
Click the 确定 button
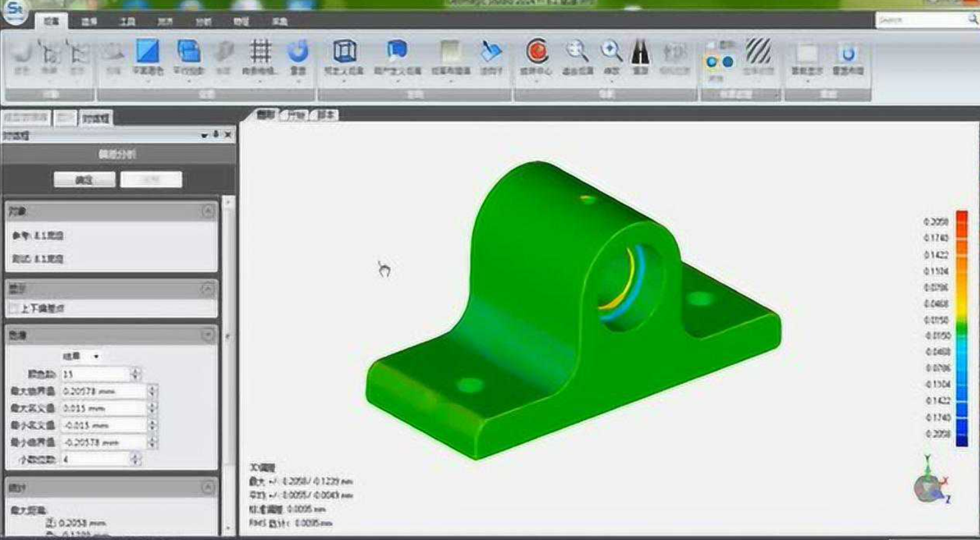(84, 180)
